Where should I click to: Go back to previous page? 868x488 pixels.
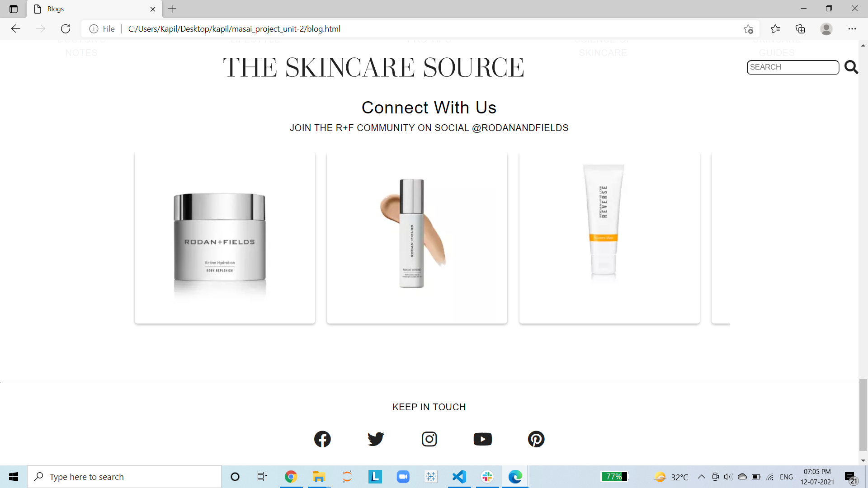pos(16,29)
